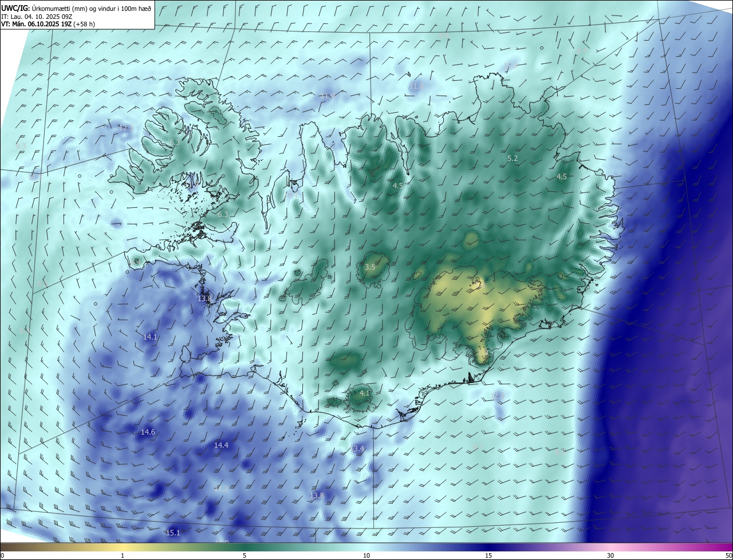Click the yellow segment of the color bar
The height and width of the screenshot is (560, 733).
123,547
